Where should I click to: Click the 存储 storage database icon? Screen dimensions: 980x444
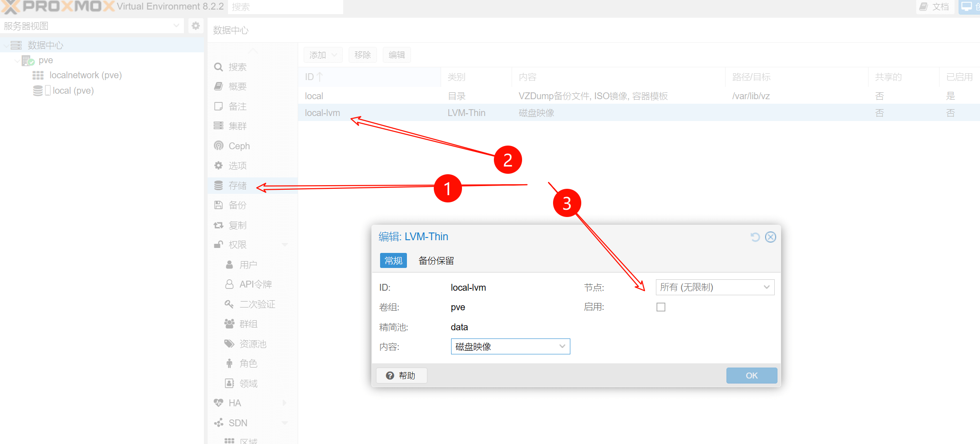(x=218, y=186)
